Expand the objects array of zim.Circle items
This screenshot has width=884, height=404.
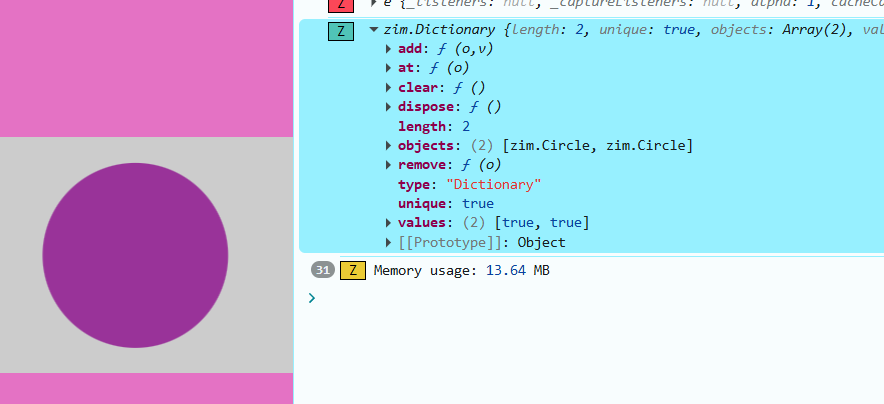389,146
